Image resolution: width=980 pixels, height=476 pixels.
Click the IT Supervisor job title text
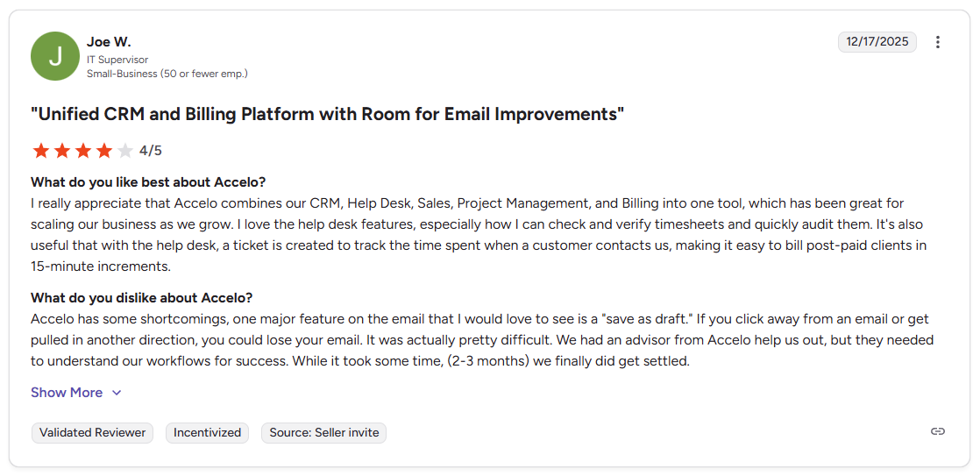117,60
